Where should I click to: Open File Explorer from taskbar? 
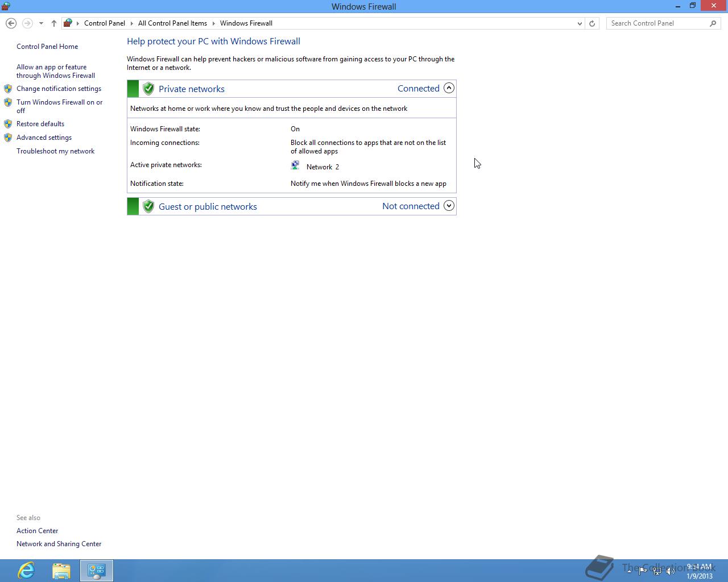(61, 571)
